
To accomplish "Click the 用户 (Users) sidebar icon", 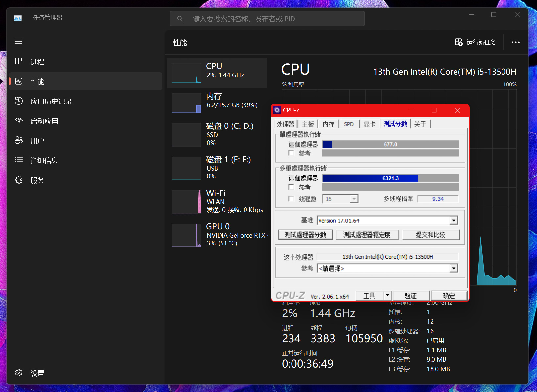I will (19, 140).
